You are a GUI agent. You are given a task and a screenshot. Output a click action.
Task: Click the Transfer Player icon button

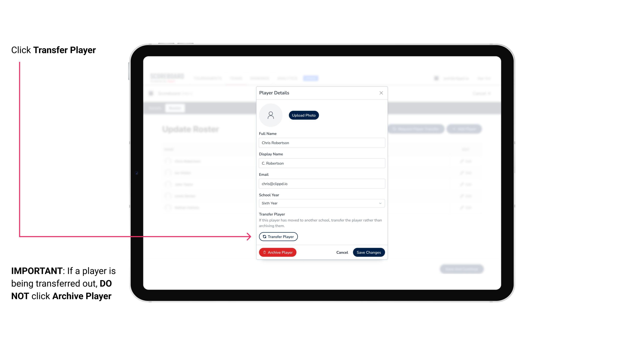pos(278,237)
